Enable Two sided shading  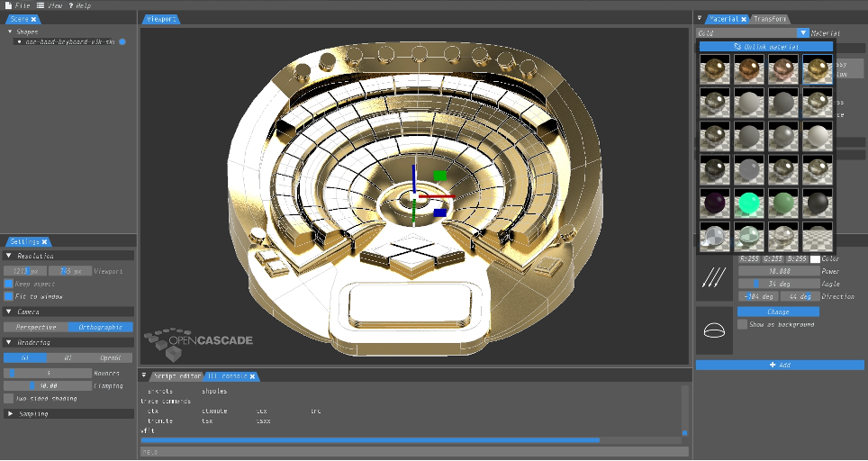(9, 398)
